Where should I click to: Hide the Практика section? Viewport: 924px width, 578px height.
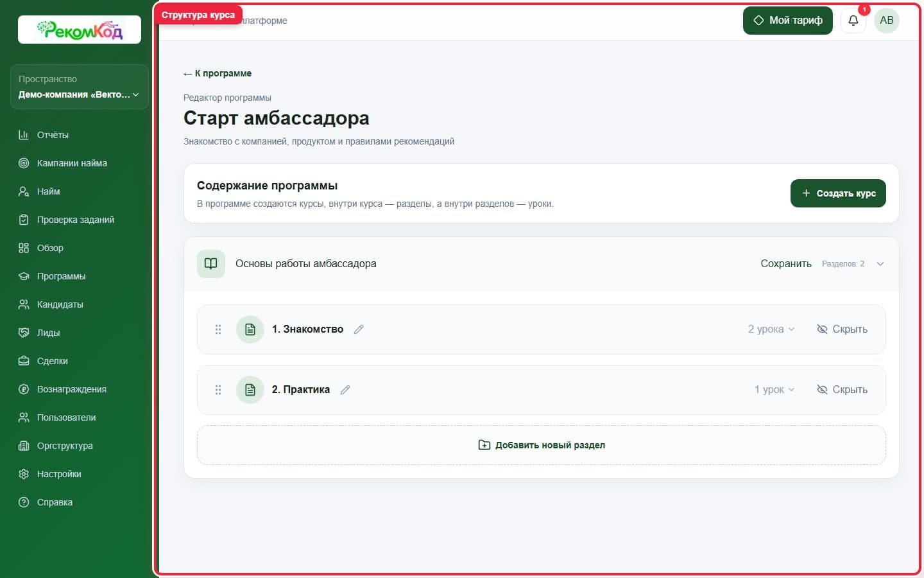(x=842, y=390)
